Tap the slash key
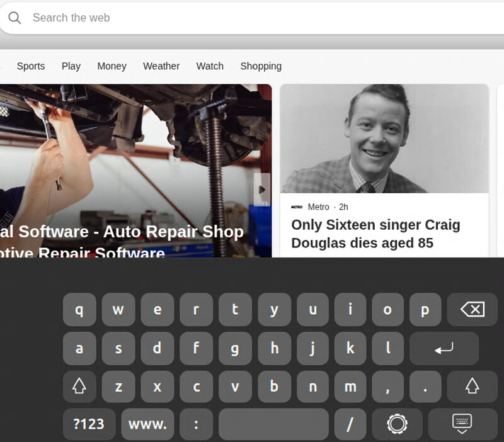 [x=350, y=424]
